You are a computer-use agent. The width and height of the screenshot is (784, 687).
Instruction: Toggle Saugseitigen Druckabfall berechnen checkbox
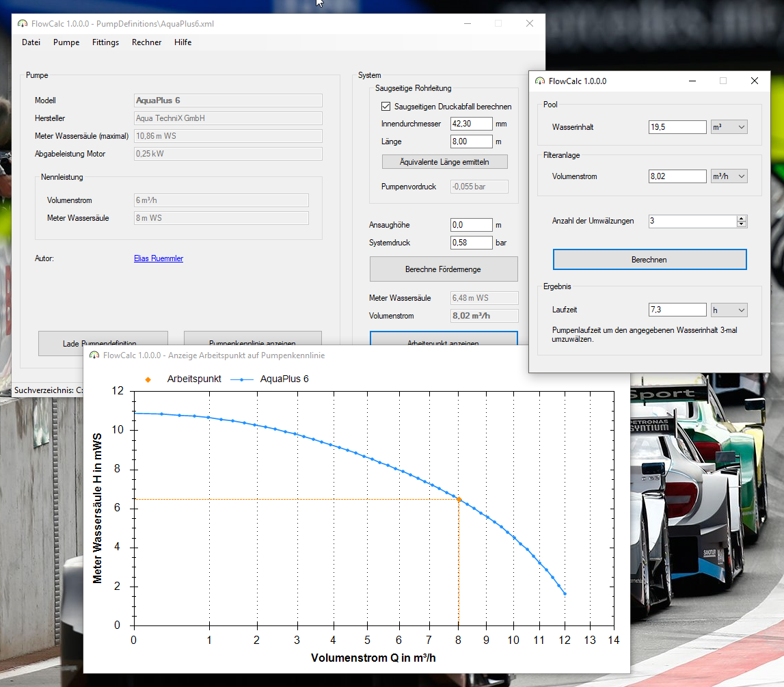point(386,107)
